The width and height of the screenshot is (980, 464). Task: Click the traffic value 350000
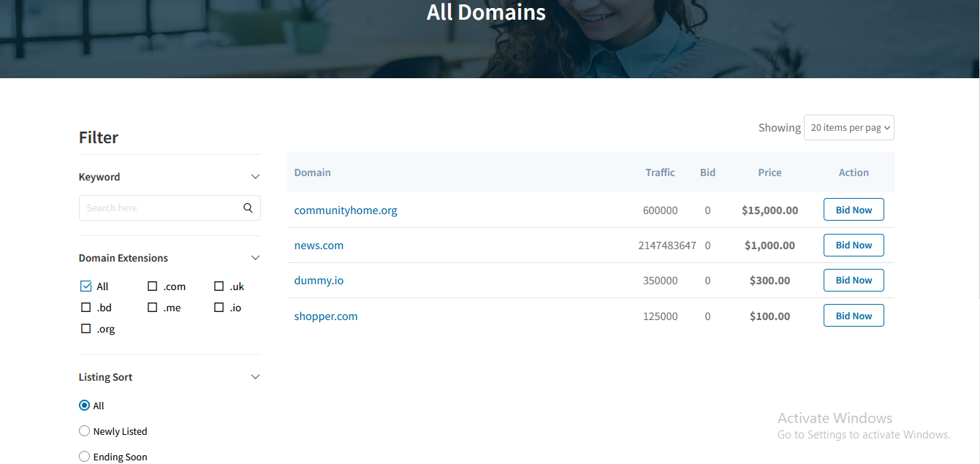661,281
